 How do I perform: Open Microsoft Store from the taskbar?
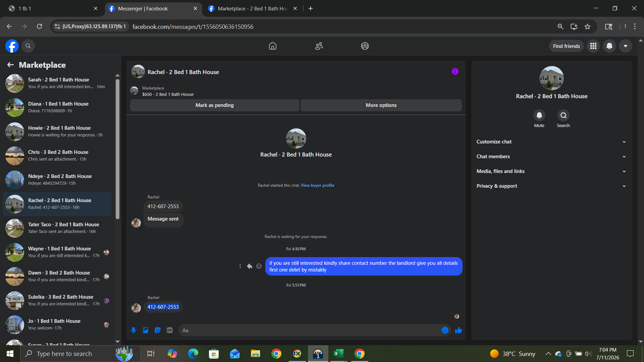coord(214,354)
